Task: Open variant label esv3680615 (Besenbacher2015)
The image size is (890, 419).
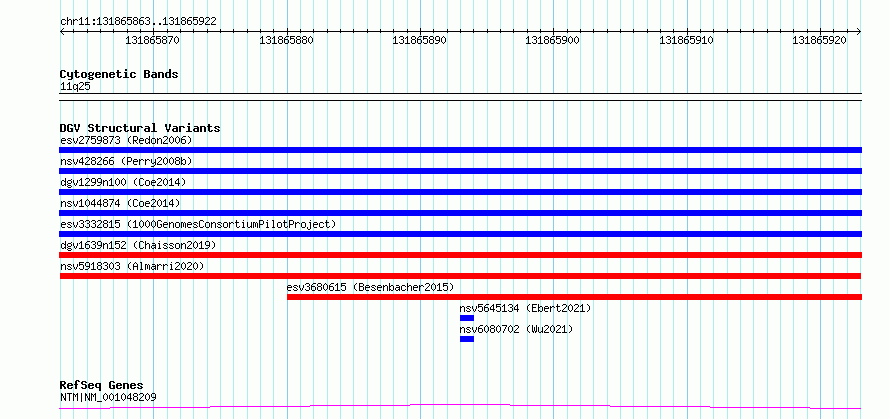Action: pos(371,287)
